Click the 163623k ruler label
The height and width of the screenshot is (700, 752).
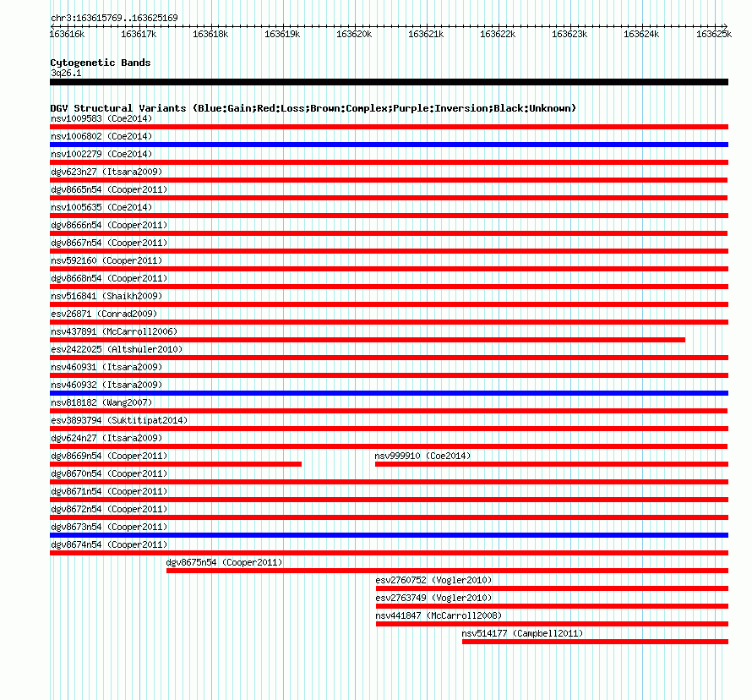point(569,34)
